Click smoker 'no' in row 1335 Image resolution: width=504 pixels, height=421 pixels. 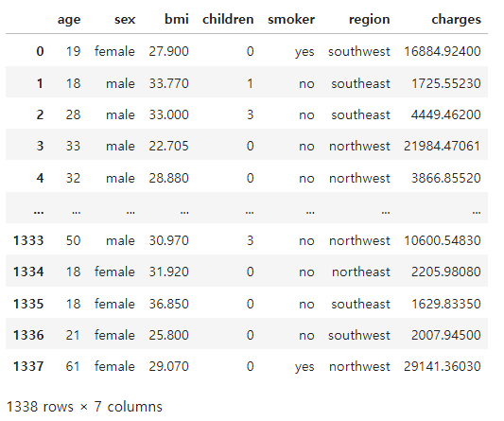[306, 305]
